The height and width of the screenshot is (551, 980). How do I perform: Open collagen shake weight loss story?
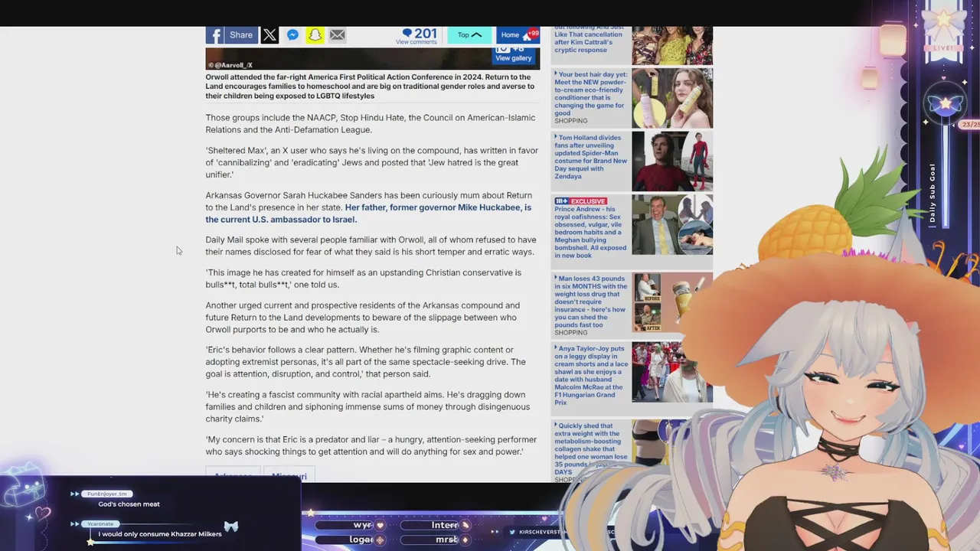(590, 448)
